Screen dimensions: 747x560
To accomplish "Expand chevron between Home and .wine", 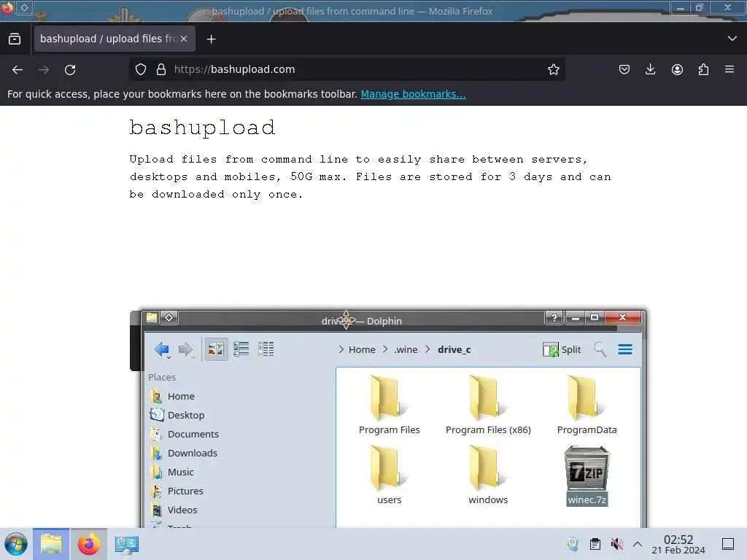I will click(x=385, y=349).
